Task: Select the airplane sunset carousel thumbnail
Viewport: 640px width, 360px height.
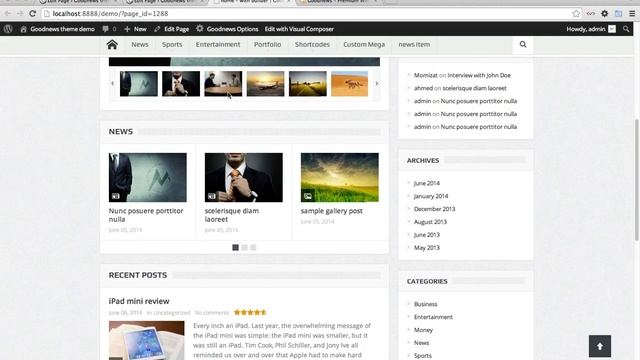Action: 265,84
